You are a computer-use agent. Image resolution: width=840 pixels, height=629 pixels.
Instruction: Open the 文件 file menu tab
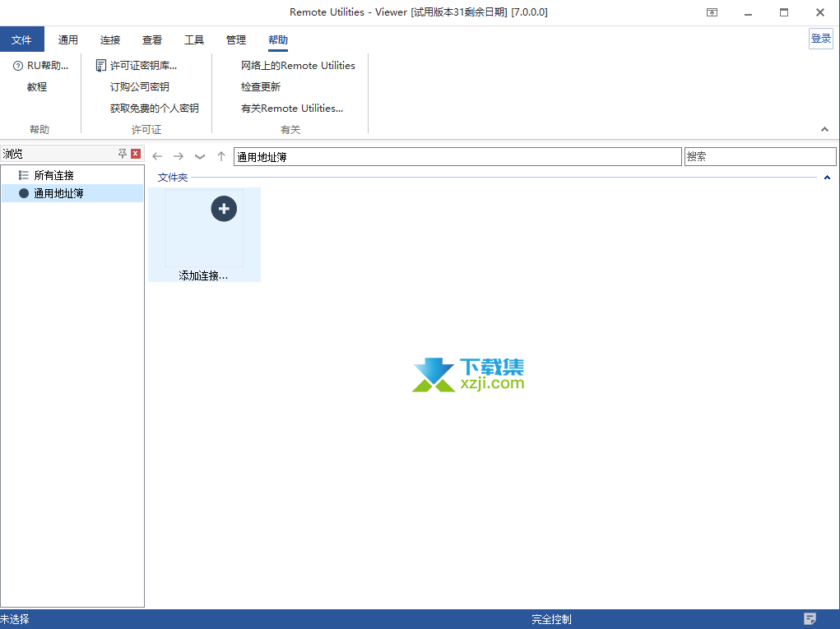coord(21,39)
